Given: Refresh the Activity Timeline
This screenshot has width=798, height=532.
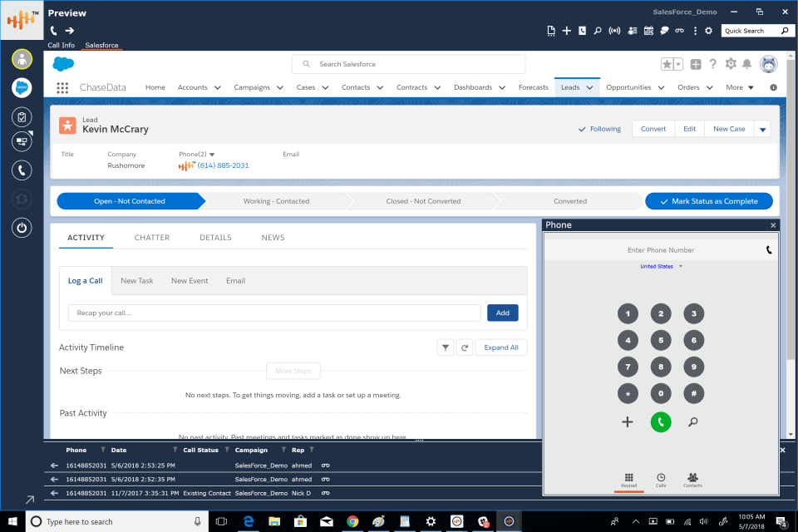Looking at the screenshot, I should [465, 347].
